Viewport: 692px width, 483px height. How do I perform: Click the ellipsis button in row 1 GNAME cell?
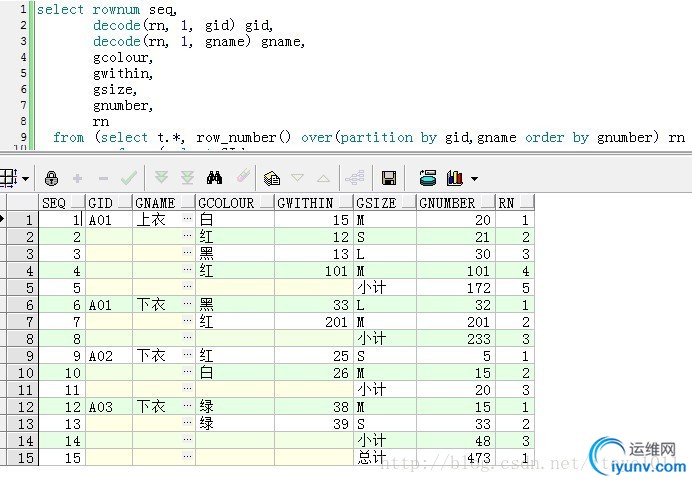(188, 219)
